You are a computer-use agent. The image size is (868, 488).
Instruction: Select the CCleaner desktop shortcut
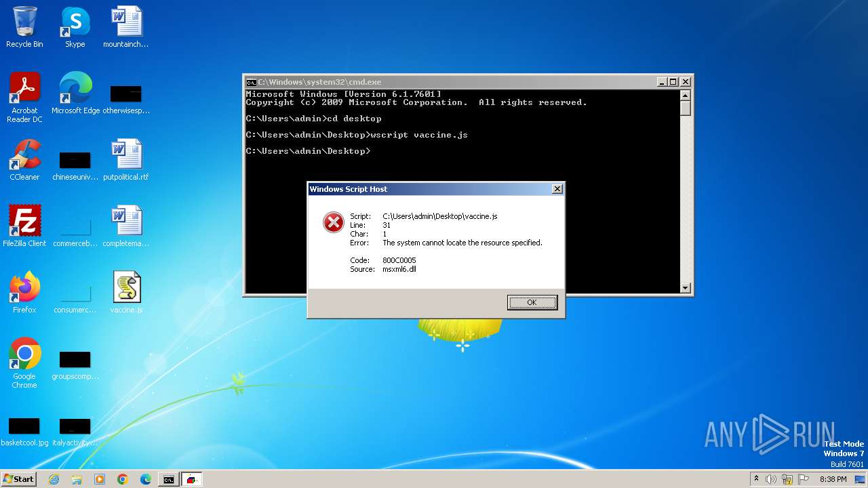(24, 160)
